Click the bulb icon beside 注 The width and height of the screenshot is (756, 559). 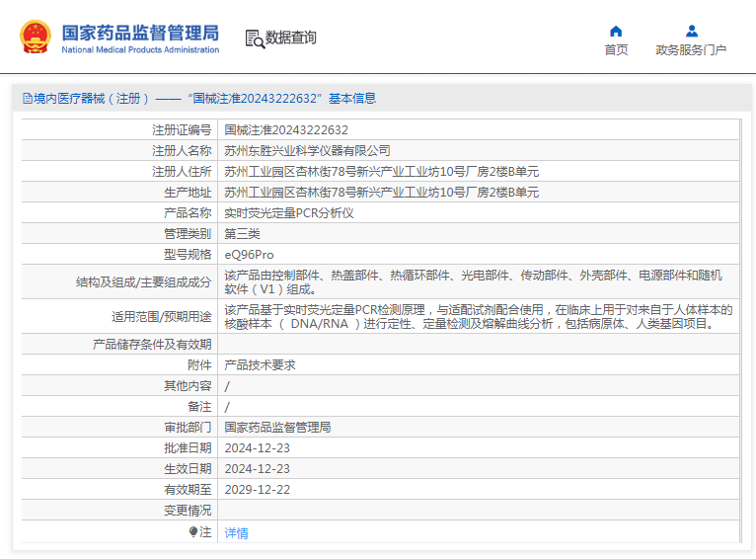192,532
